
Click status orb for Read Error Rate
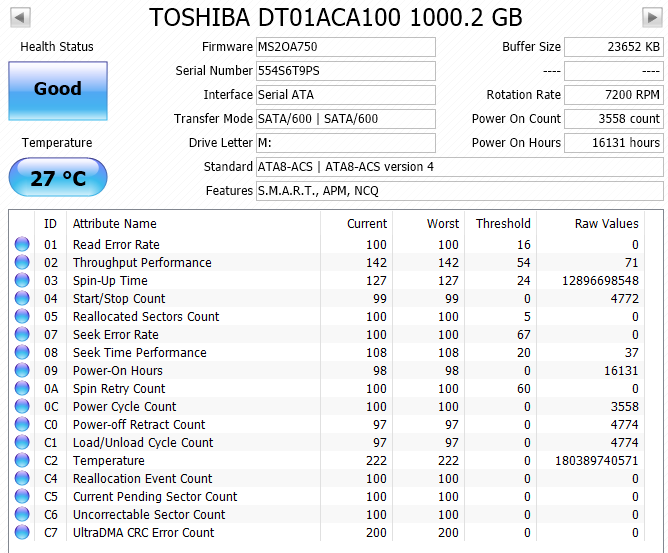22,244
